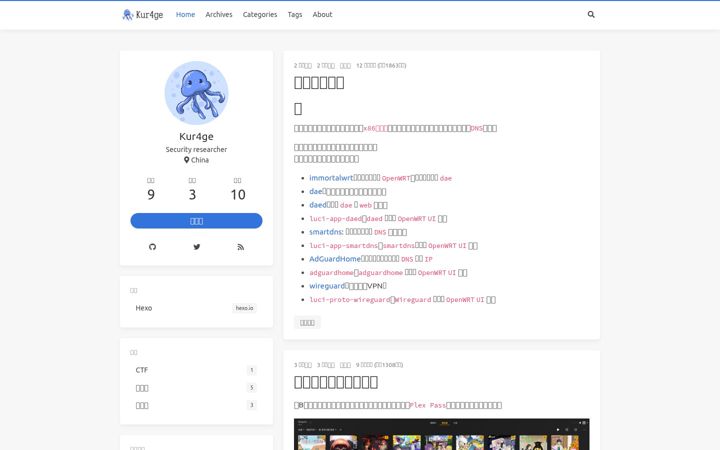
Task: Open the AdGuardHome link
Action: [x=335, y=259]
